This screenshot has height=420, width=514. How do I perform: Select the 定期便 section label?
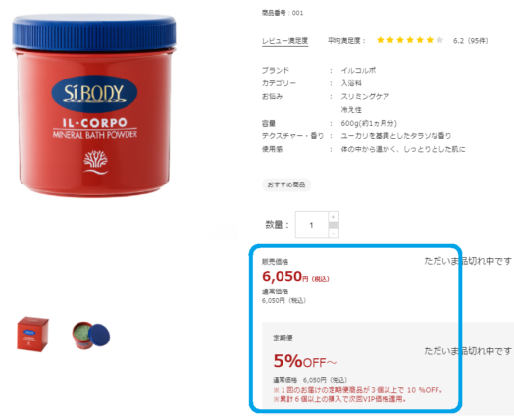283,338
